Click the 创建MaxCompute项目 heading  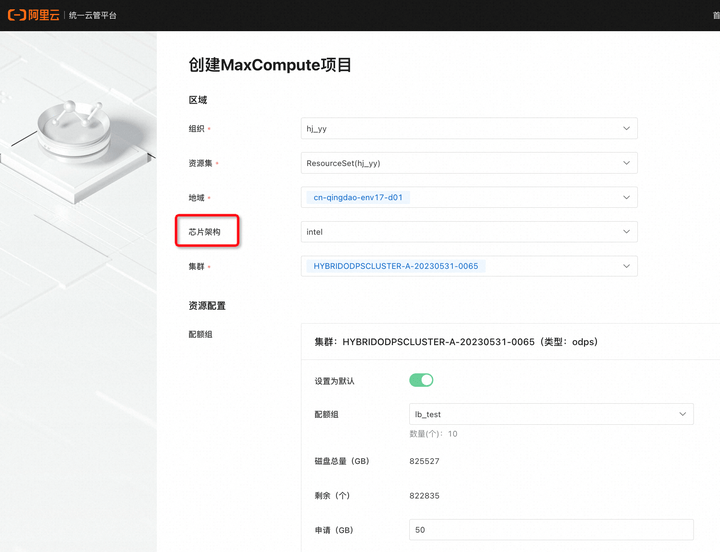[270, 65]
